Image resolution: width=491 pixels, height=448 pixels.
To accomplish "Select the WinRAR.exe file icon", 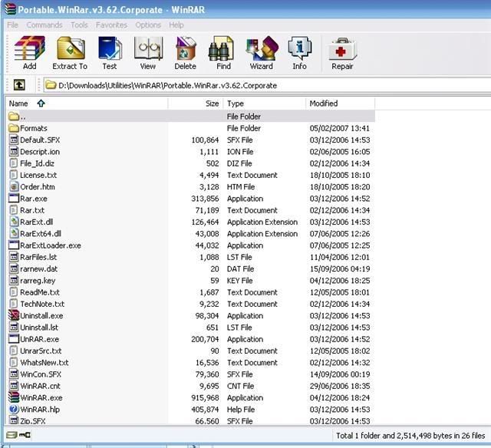I will tap(14, 397).
